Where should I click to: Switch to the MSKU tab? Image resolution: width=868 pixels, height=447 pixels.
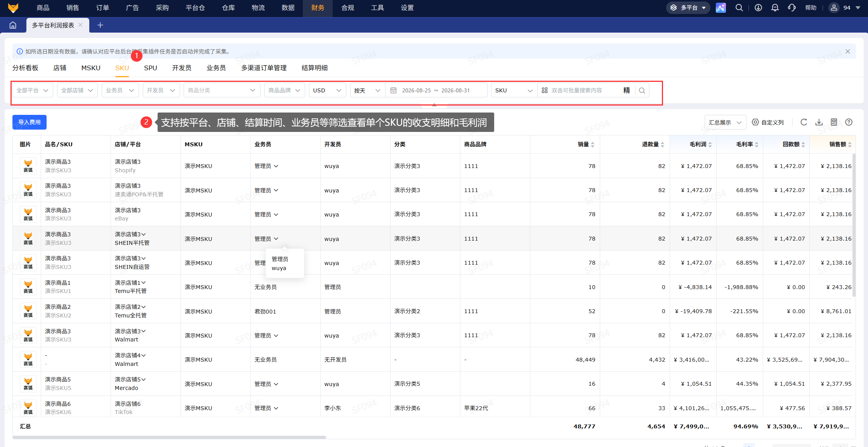point(91,68)
